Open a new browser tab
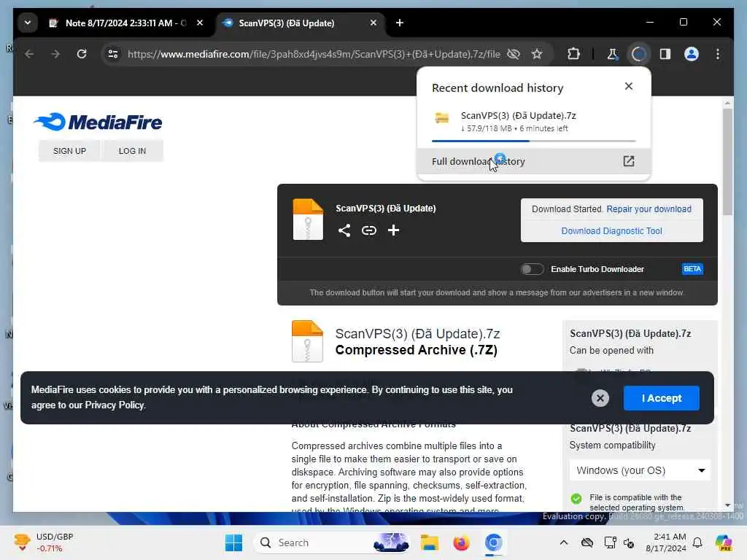This screenshot has width=747, height=560. coord(400,23)
